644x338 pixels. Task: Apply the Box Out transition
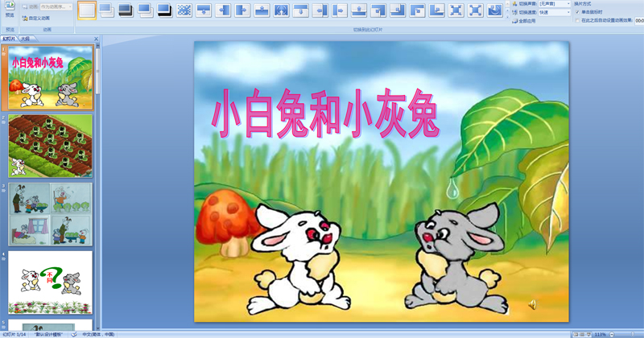[476, 10]
